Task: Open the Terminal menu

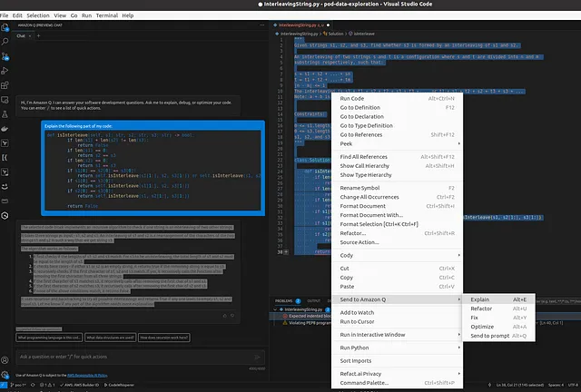Action: pos(107,15)
